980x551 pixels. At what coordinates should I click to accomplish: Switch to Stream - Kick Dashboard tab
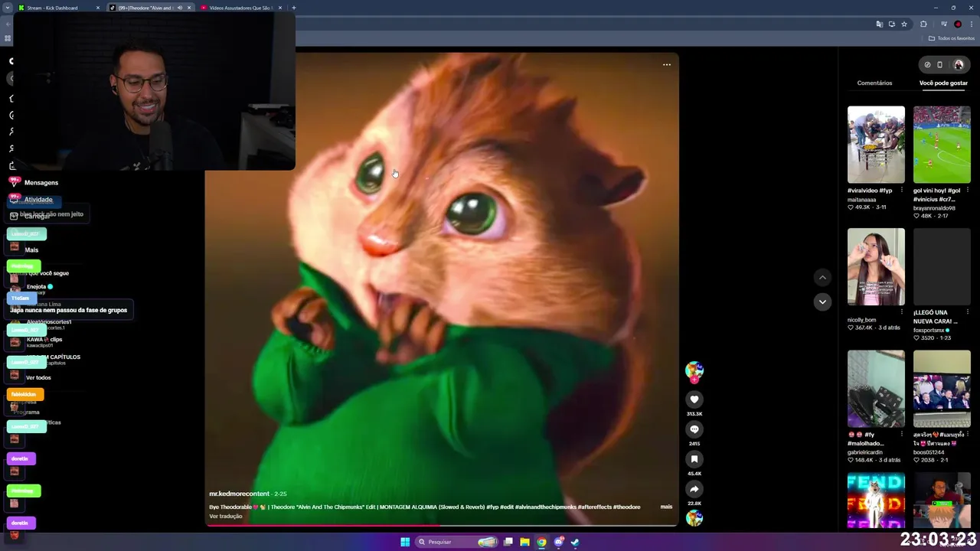[59, 8]
